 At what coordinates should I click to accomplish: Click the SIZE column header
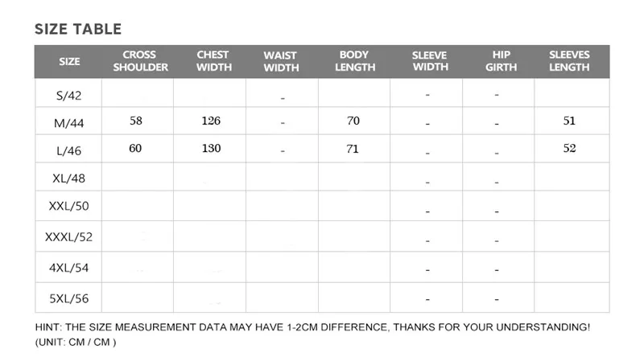[69, 62]
